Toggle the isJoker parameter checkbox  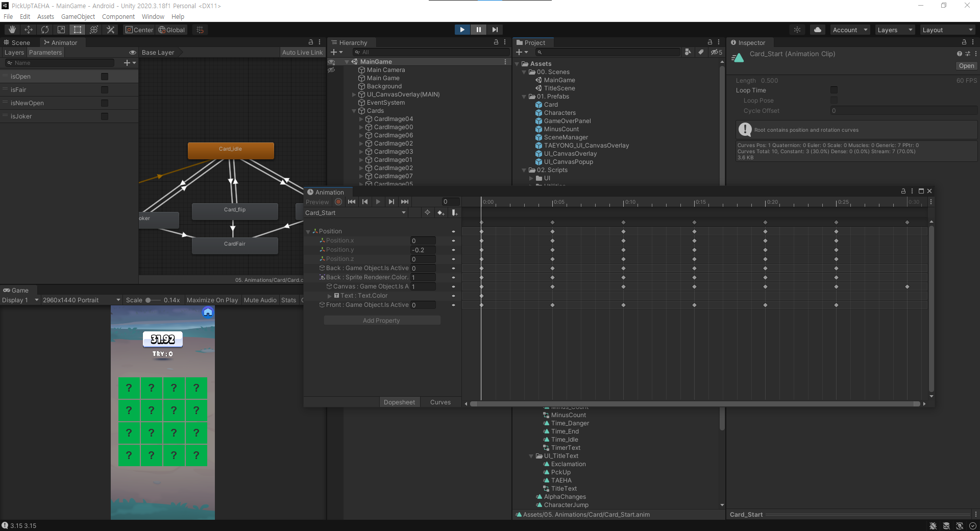[105, 116]
